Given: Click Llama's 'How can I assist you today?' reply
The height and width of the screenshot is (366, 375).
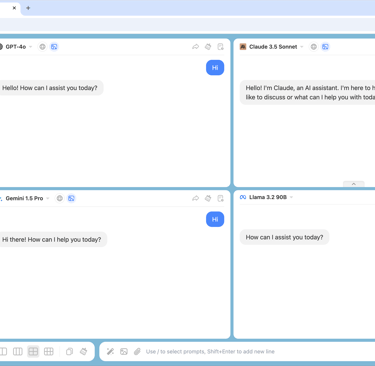Looking at the screenshot, I should tap(284, 237).
